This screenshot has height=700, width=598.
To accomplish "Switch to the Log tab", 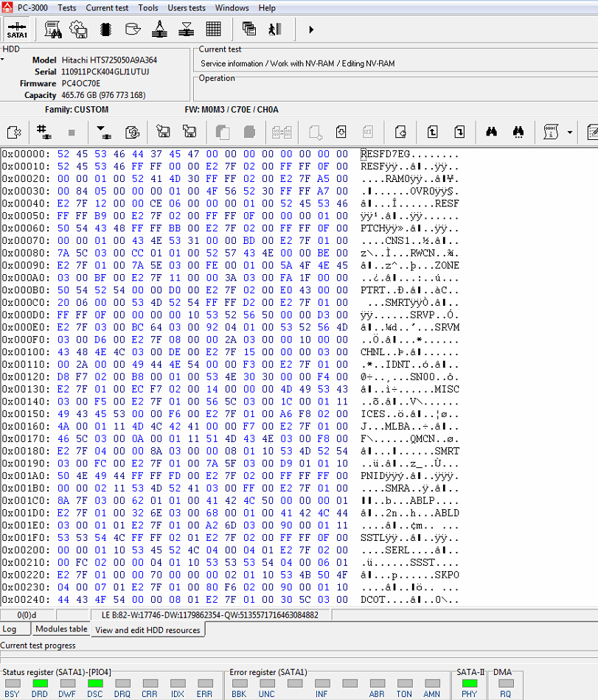I will pos(15,629).
